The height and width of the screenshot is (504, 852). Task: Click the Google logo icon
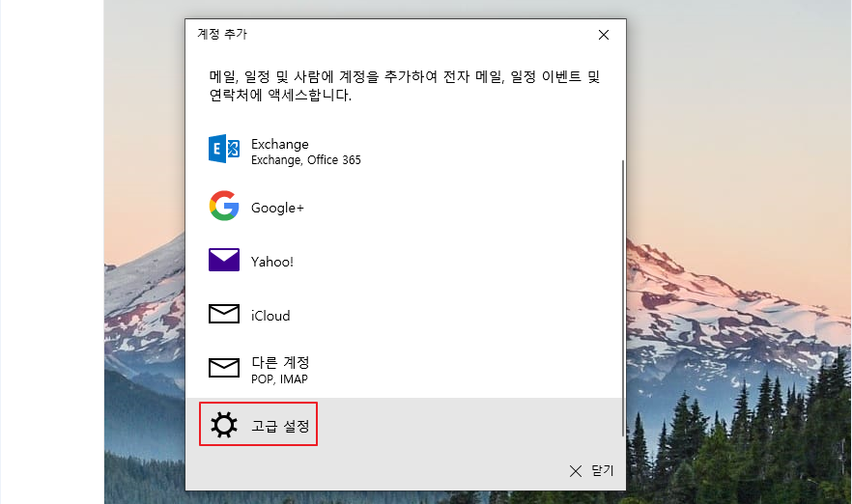pos(224,206)
